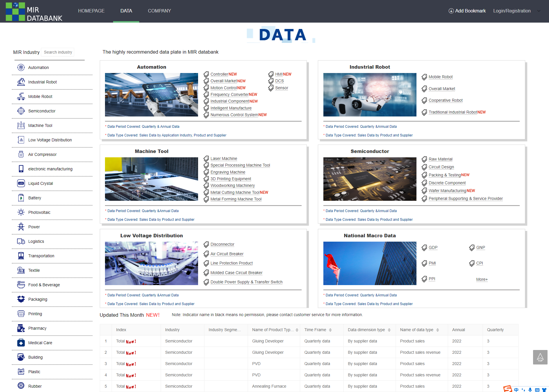Viewport: 549px width, 392px height.
Task: Select the Battery icon in the industry list
Action: click(21, 198)
